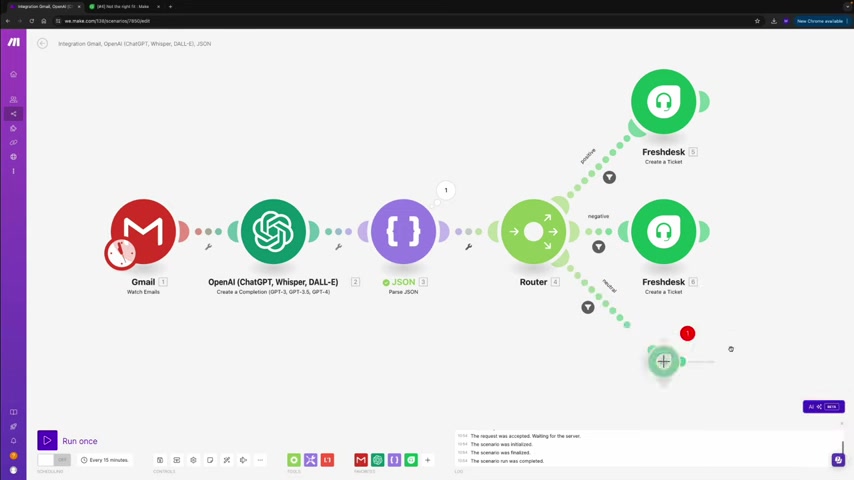Open the Gmail Watch Emails module
This screenshot has height=480, width=854.
click(143, 232)
